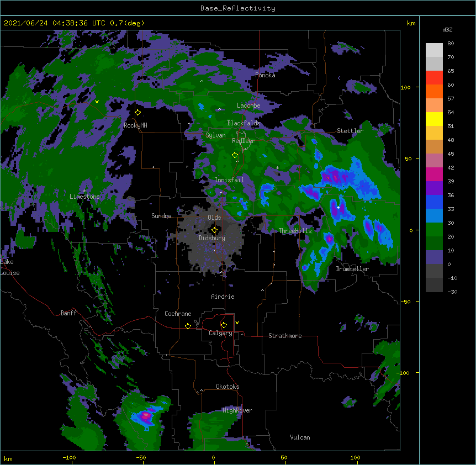Image resolution: width=476 pixels, height=465 pixels.
Task: Click the km label at top right
Action: pos(411,23)
